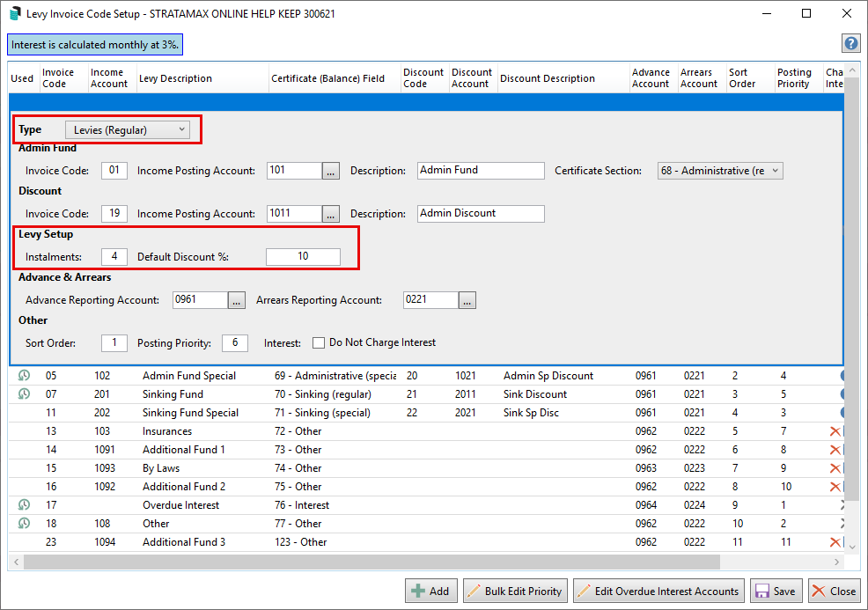Click the Default Discount % input field
Screen dimensions: 868x610
pyautogui.click(x=303, y=257)
